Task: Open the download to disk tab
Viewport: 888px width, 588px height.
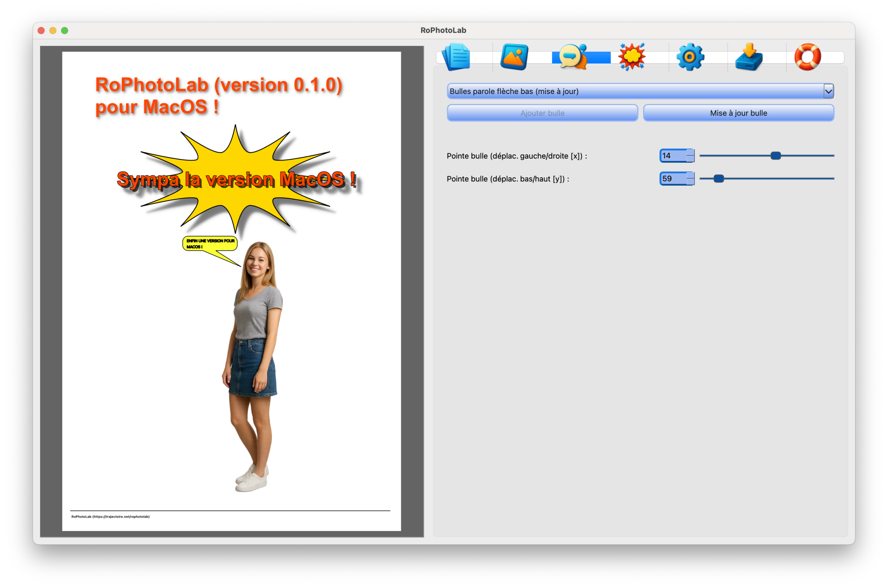Action: coord(749,57)
